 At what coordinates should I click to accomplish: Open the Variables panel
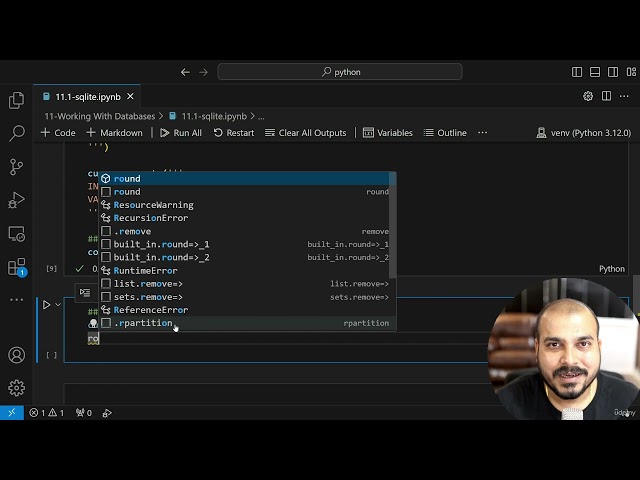pos(387,133)
